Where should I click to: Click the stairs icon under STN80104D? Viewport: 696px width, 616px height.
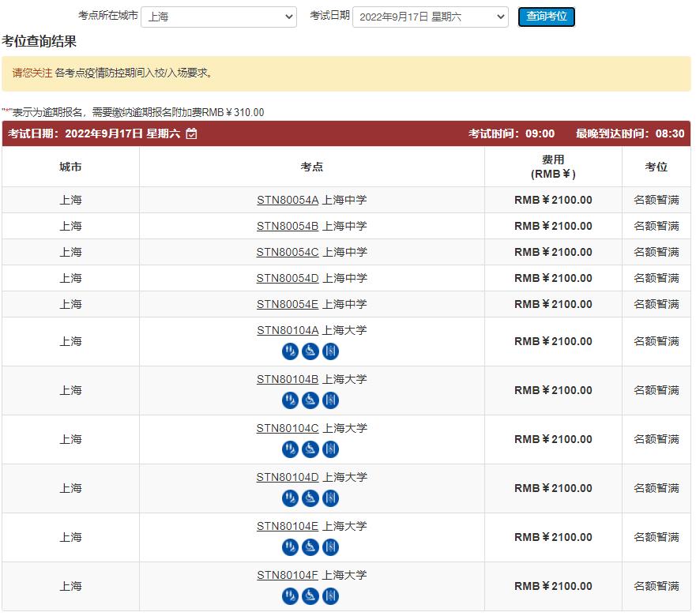click(x=290, y=498)
